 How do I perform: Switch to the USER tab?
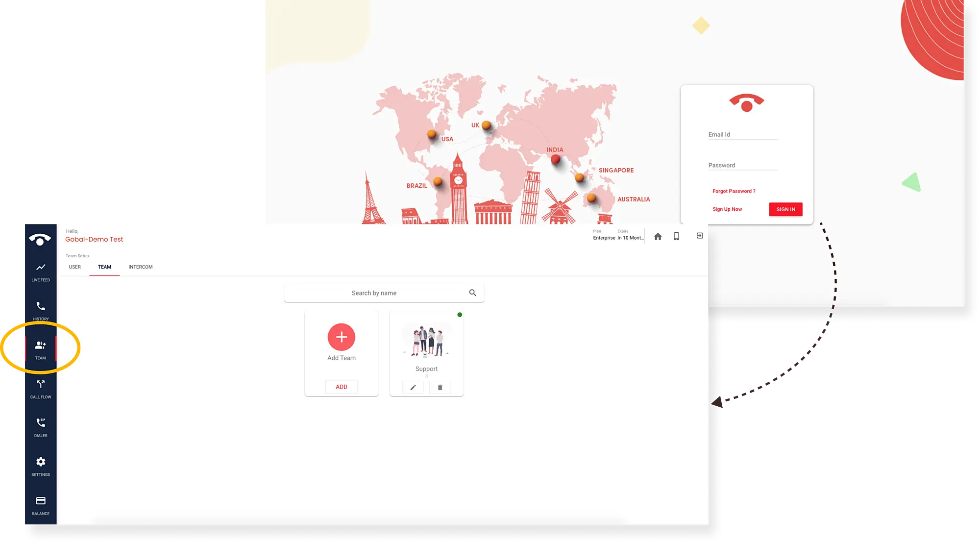[74, 267]
